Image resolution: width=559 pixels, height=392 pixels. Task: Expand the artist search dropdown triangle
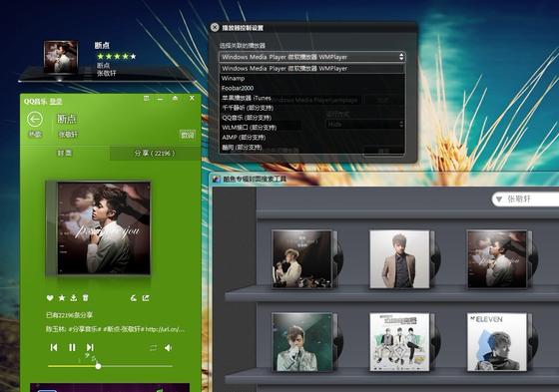pyautogui.click(x=499, y=199)
